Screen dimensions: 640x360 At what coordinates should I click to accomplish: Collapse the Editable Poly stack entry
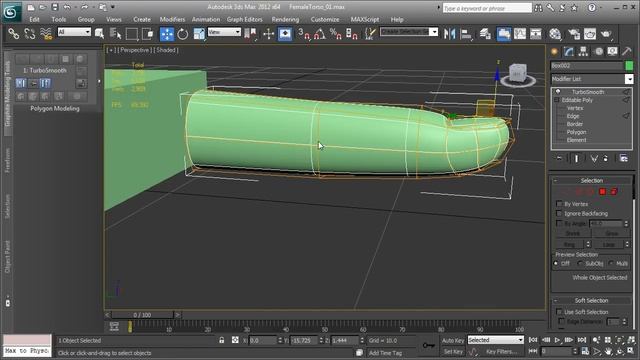coord(557,100)
